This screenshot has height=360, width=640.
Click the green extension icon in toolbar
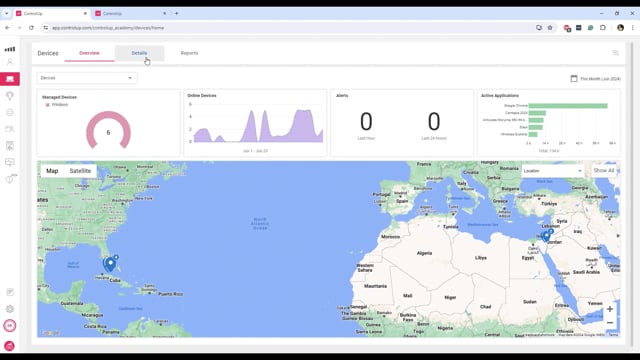591,28
